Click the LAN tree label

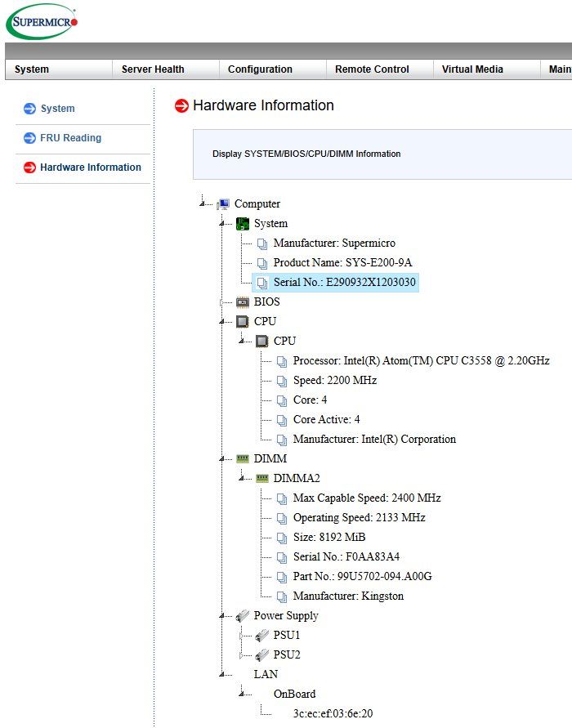(266, 674)
